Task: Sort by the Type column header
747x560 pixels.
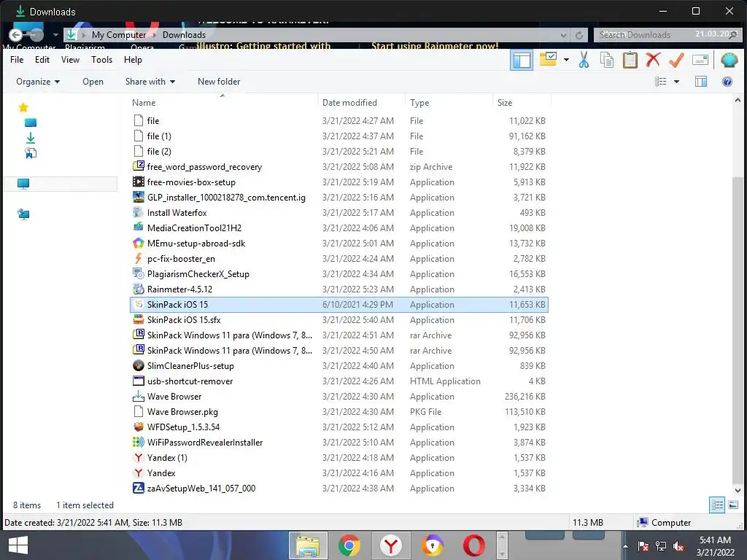Action: 419,102
